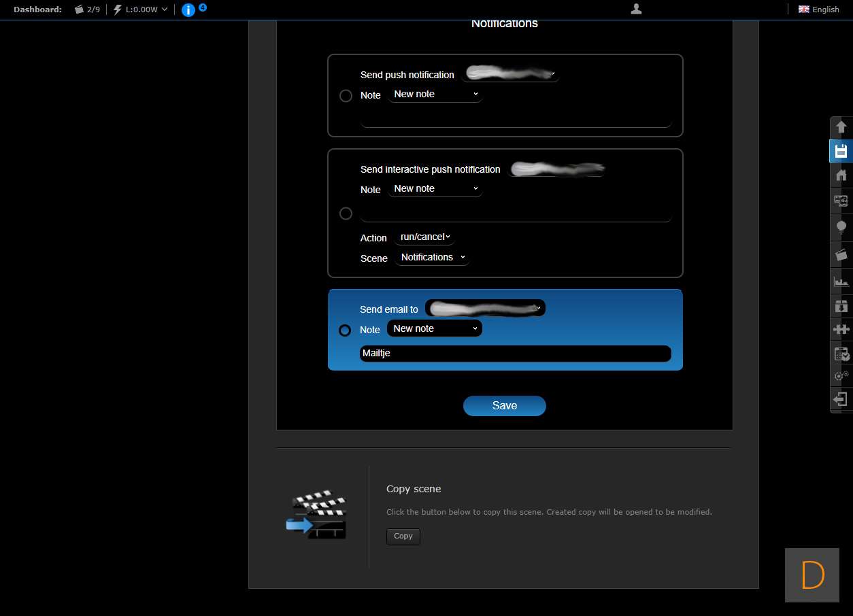
Task: Open the English language menu
Action: (x=819, y=10)
